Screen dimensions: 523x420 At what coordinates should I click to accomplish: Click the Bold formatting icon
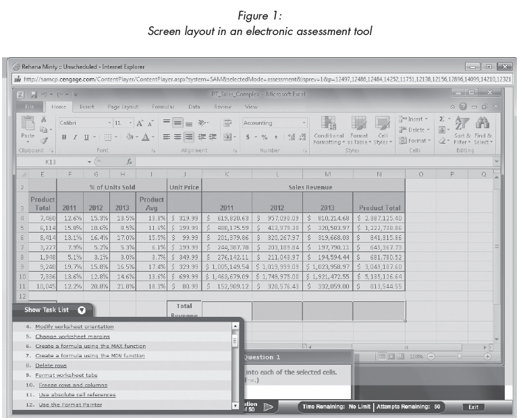tap(64, 137)
